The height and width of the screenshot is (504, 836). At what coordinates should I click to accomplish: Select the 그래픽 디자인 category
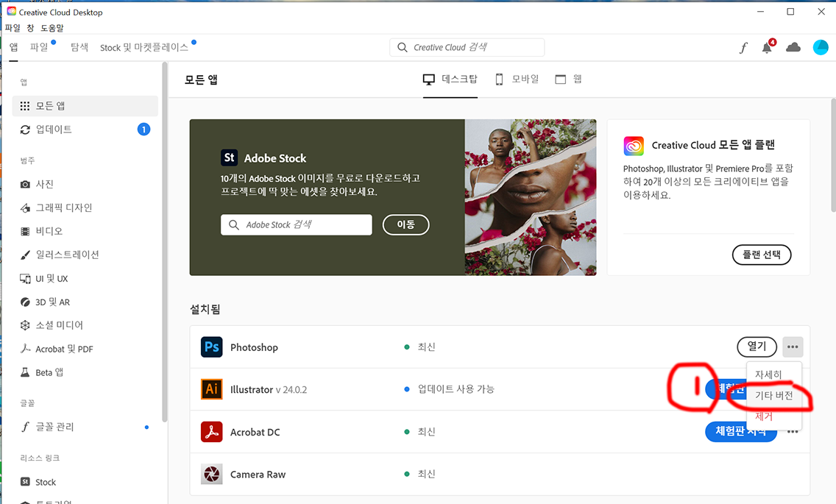pyautogui.click(x=56, y=207)
